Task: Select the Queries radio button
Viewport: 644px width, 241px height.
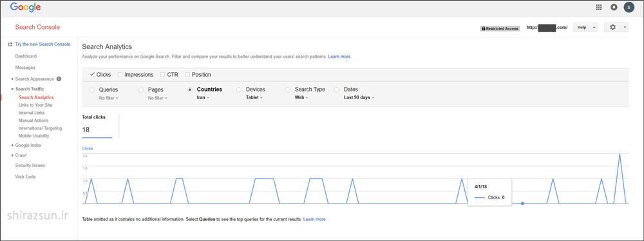Action: point(91,90)
